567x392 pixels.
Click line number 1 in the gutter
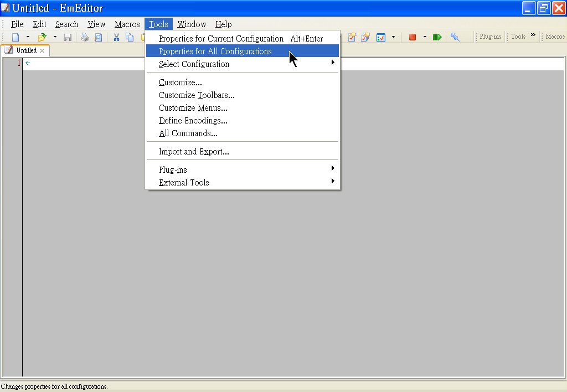click(x=19, y=63)
